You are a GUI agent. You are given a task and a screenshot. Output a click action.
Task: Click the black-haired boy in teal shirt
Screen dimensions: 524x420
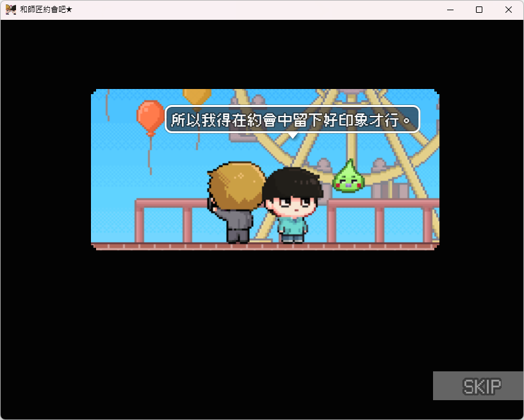[293, 205]
